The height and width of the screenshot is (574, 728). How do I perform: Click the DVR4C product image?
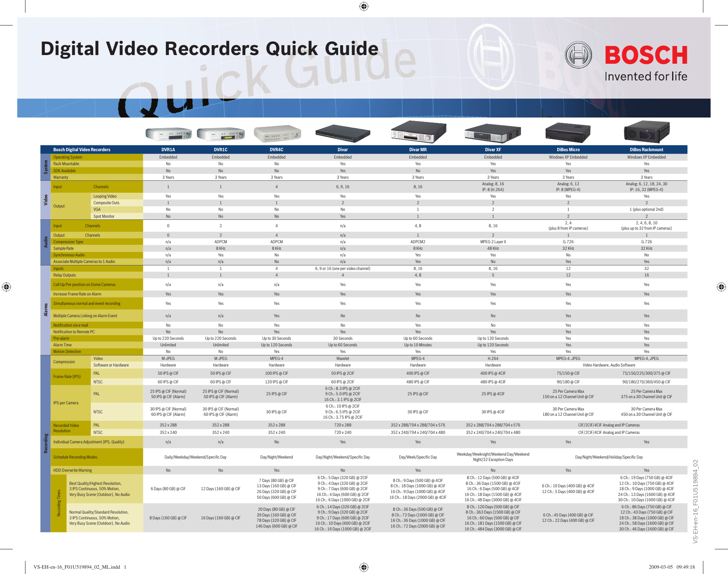point(277,134)
